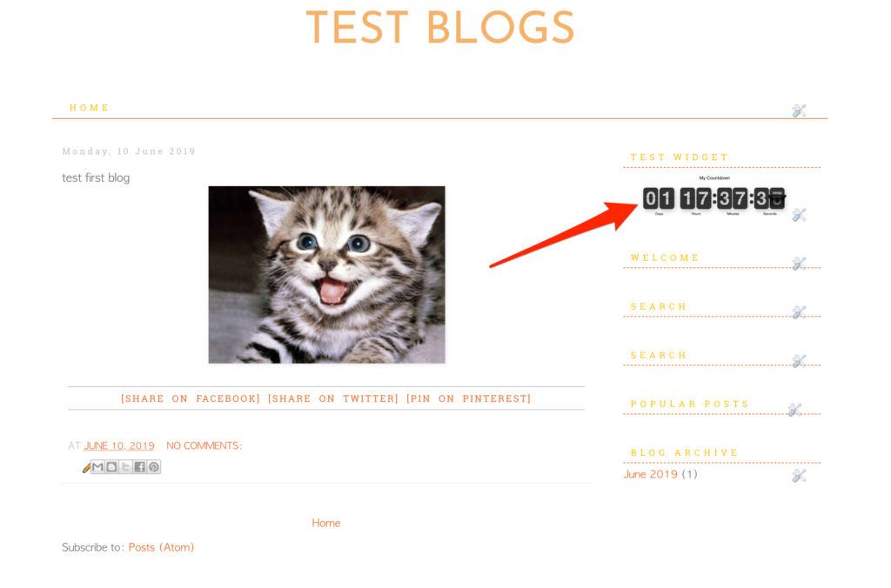Edit Blog Archive via wrench icon
Image resolution: width=891 pixels, height=588 pixels.
(x=799, y=475)
